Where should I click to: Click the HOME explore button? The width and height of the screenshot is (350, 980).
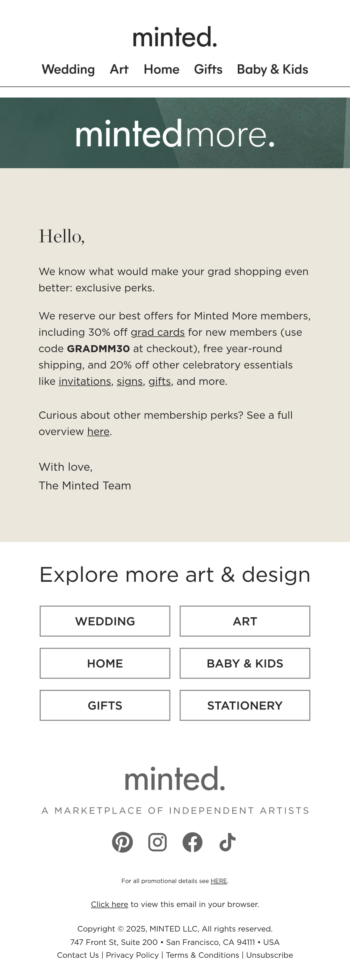click(x=105, y=663)
